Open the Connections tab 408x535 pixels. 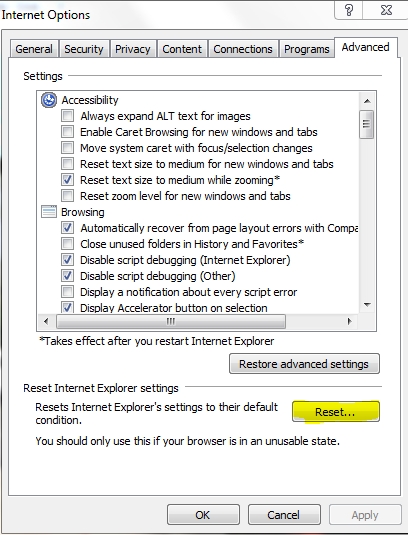point(243,49)
